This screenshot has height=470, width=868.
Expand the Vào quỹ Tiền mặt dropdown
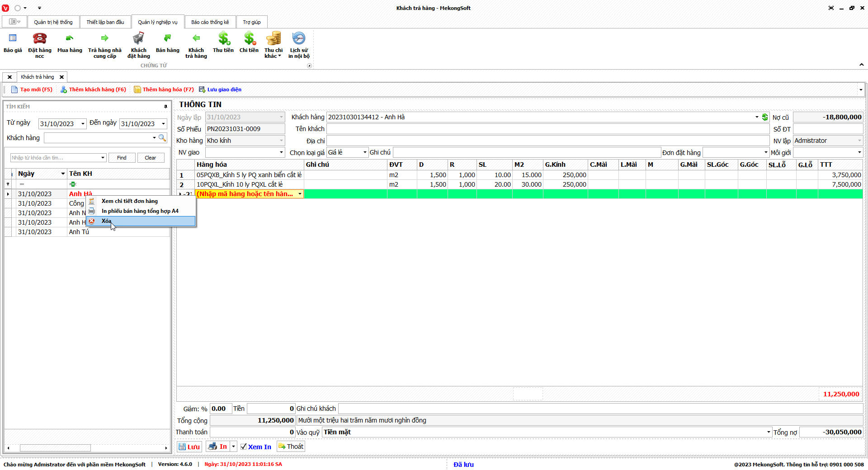768,432
